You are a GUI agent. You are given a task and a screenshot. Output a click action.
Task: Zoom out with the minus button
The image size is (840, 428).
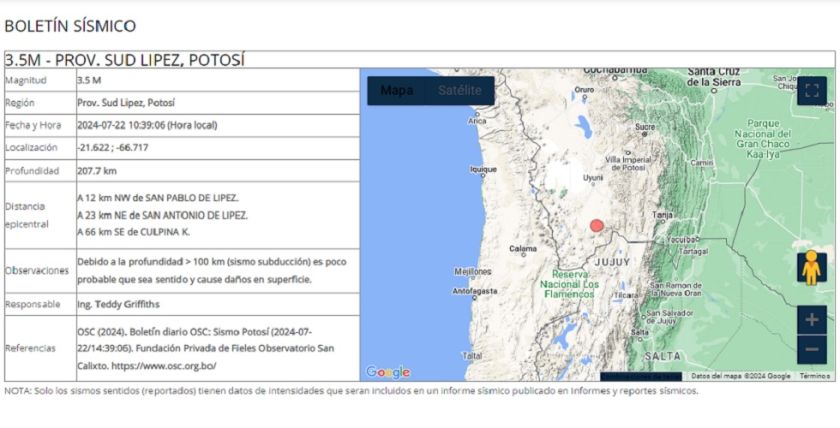[x=812, y=350]
